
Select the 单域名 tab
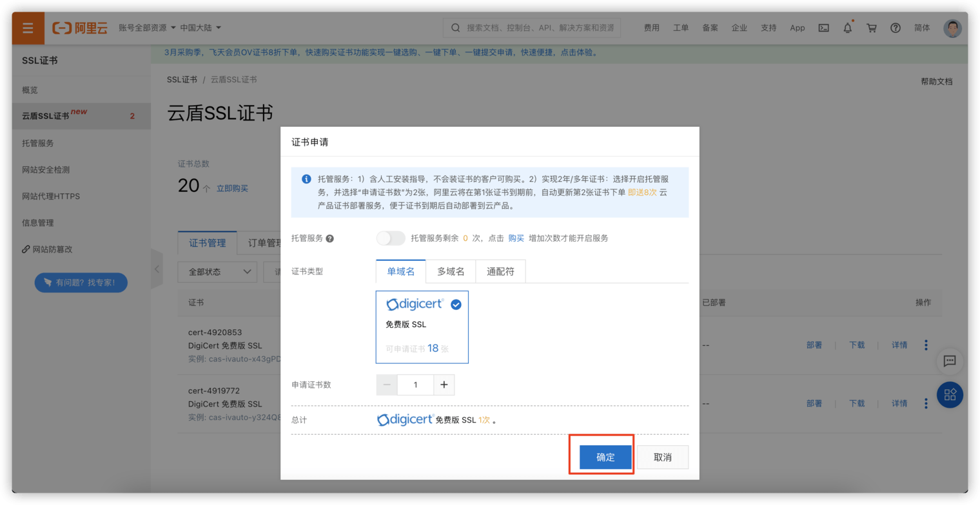pos(400,272)
